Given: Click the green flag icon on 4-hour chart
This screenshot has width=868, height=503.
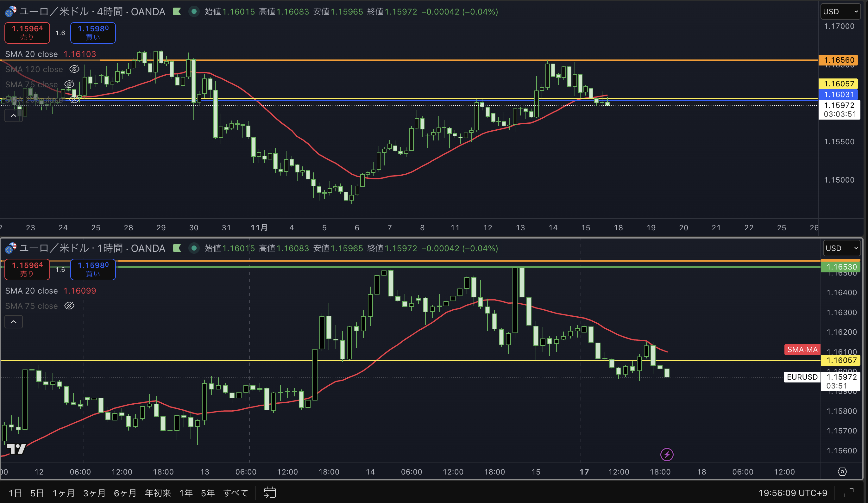Looking at the screenshot, I should point(177,12).
